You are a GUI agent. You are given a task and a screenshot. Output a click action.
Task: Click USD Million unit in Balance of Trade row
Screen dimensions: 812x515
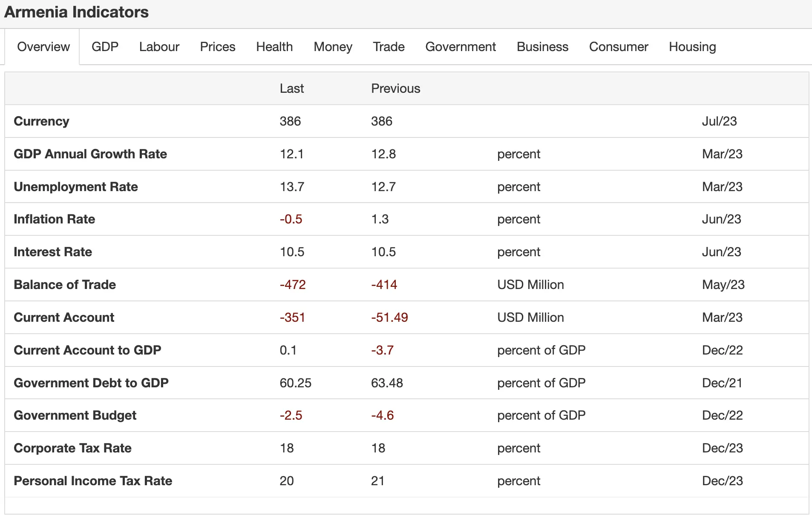click(530, 285)
